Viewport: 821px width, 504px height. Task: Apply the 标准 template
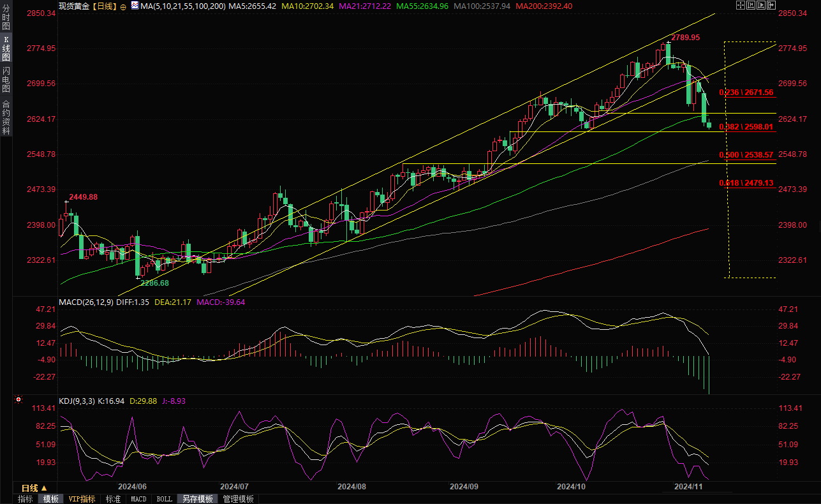pyautogui.click(x=113, y=499)
